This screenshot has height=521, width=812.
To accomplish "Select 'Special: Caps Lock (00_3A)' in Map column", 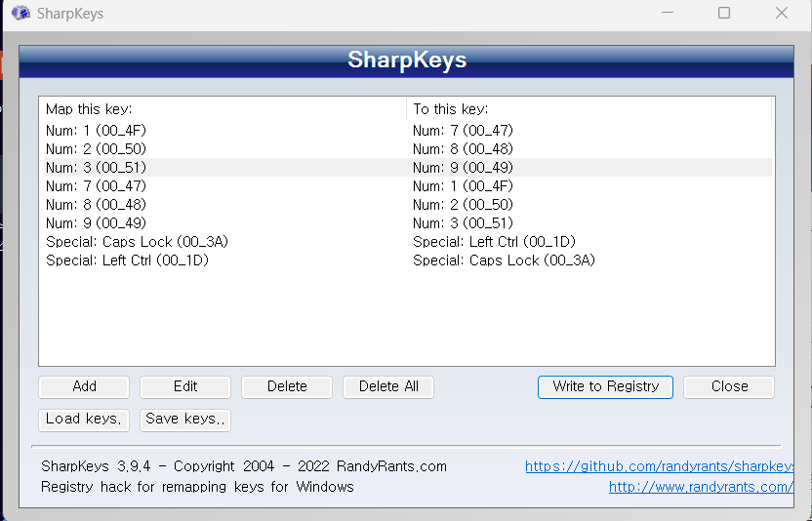I will pyautogui.click(x=138, y=242).
